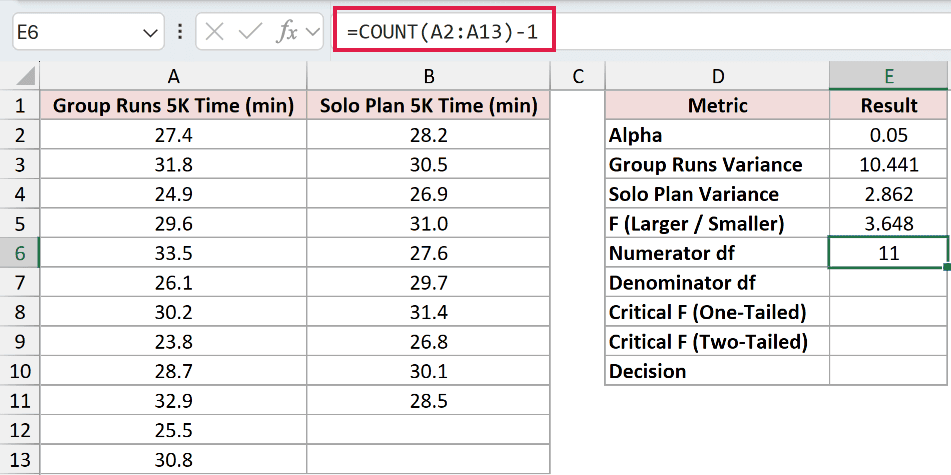Click the formula bar with =COUNT(A2:A13)-1
Screen dimensions: 951x475
pos(642,32)
